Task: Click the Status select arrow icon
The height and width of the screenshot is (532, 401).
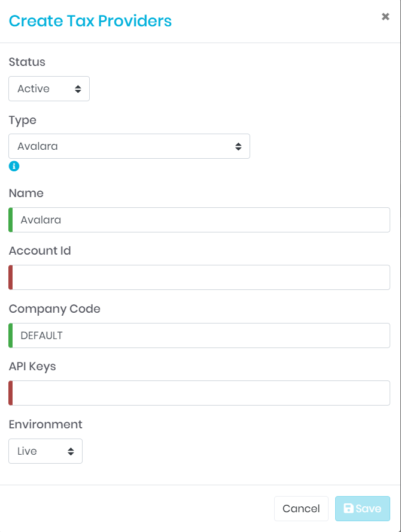Action: pos(78,89)
